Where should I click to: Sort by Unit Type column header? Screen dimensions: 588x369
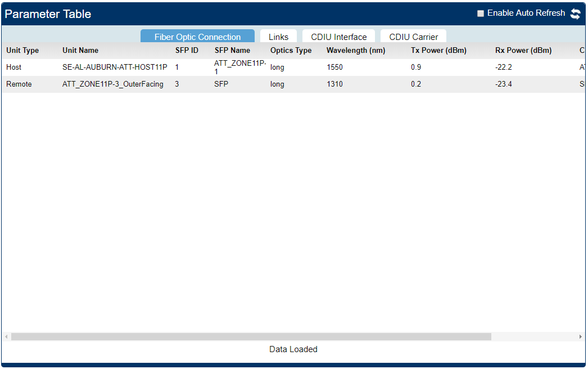tap(22, 51)
